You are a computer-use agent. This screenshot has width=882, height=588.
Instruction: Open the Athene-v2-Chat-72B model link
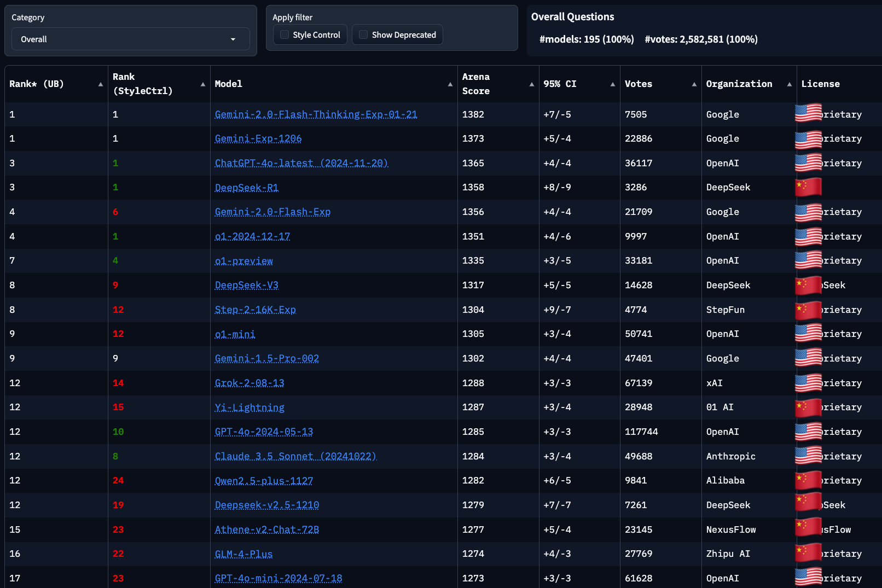click(x=267, y=529)
